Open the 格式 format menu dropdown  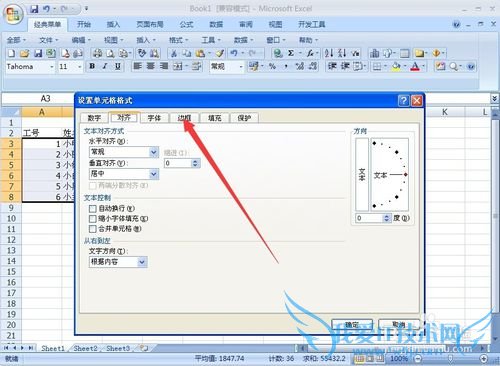tap(178, 40)
